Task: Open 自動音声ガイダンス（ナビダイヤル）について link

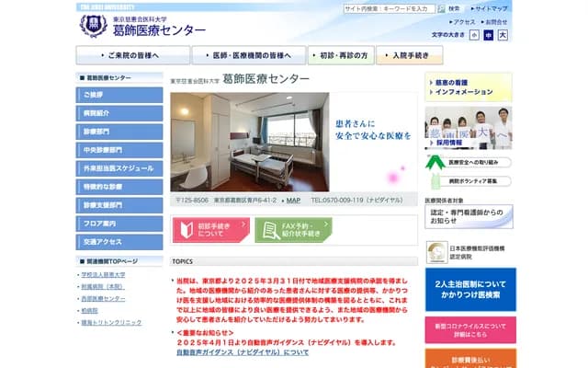Action: 243,352
